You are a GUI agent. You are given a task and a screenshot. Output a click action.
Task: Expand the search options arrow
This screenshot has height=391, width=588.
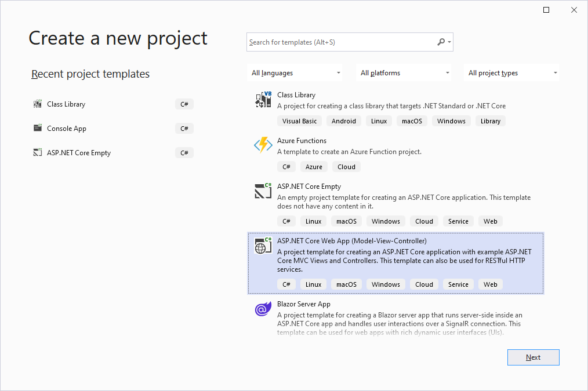pos(449,42)
